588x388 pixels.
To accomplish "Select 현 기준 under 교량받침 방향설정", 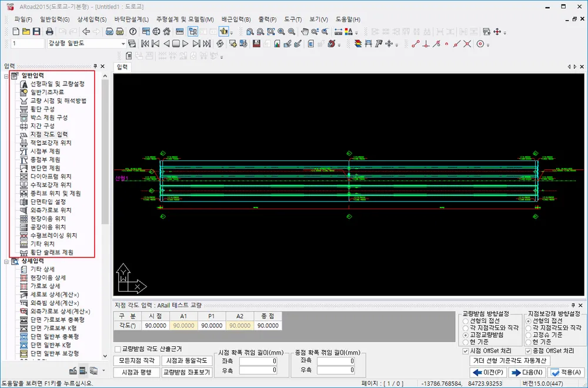I will 465,342.
